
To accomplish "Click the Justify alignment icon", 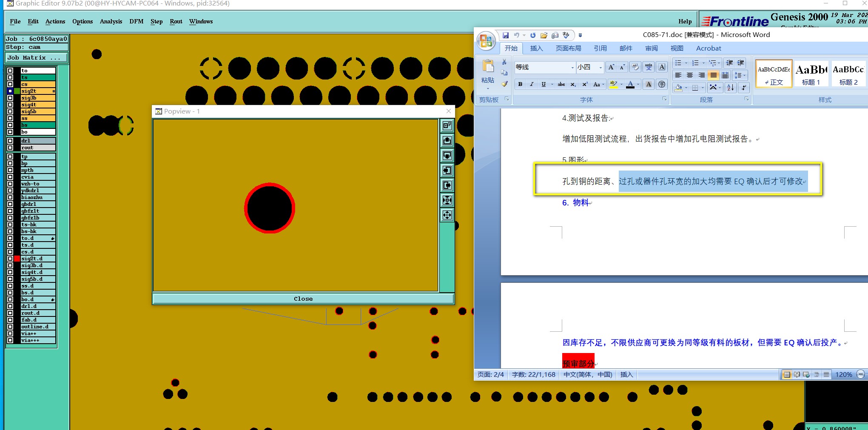I will [x=713, y=75].
